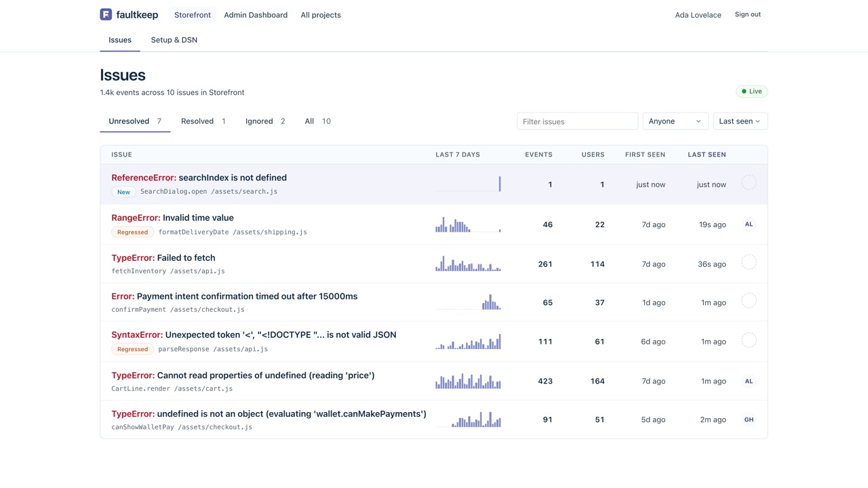Screen dimensions: 868x488
Task: View SyntaxError 7-day sparkline chart
Action: tap(468, 341)
